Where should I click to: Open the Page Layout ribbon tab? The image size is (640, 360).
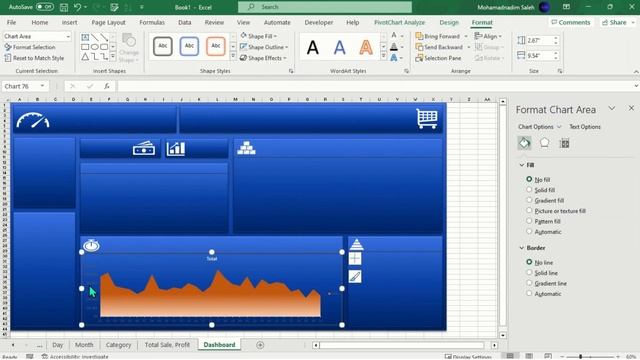pos(108,22)
